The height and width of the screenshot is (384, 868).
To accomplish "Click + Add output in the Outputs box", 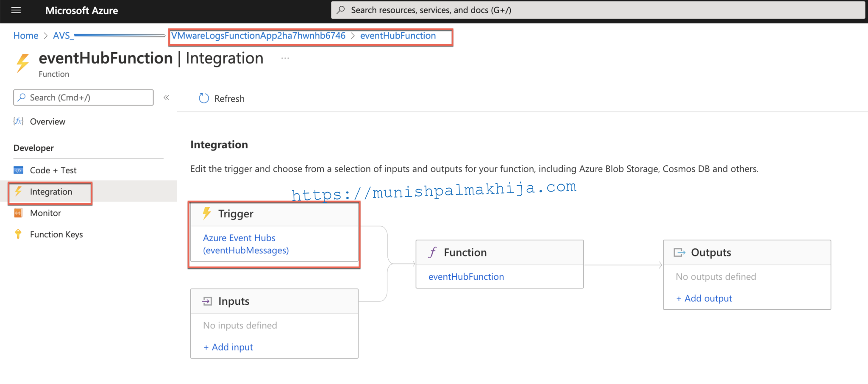I will coord(704,298).
